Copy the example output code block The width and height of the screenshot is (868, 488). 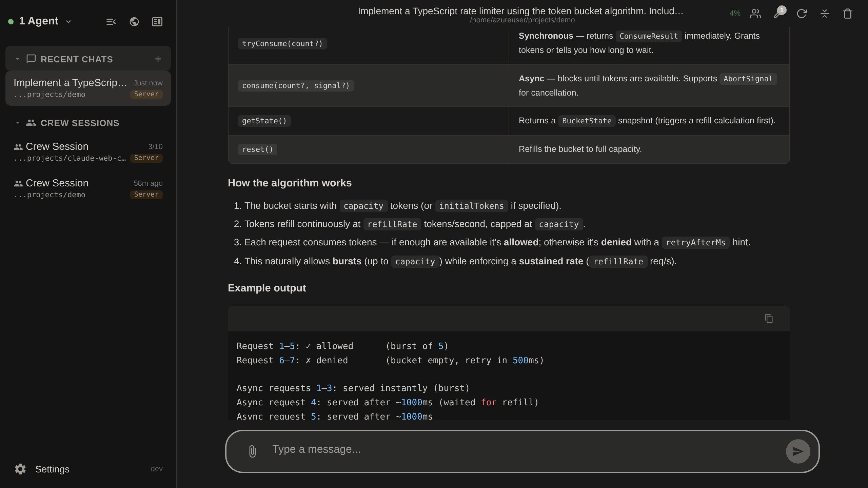click(769, 319)
